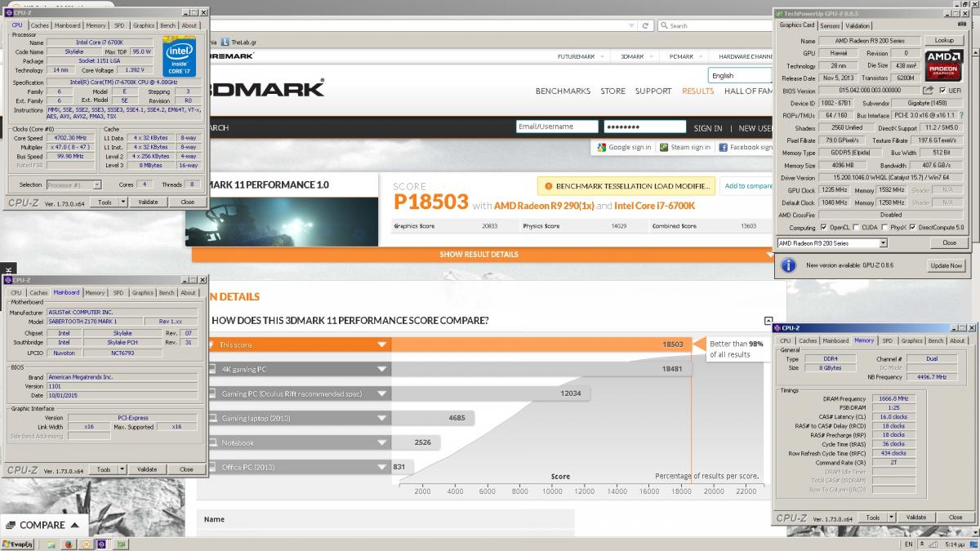
Task: Toggle the OpenCL checkbox in GPU-Z
Action: pos(823,228)
